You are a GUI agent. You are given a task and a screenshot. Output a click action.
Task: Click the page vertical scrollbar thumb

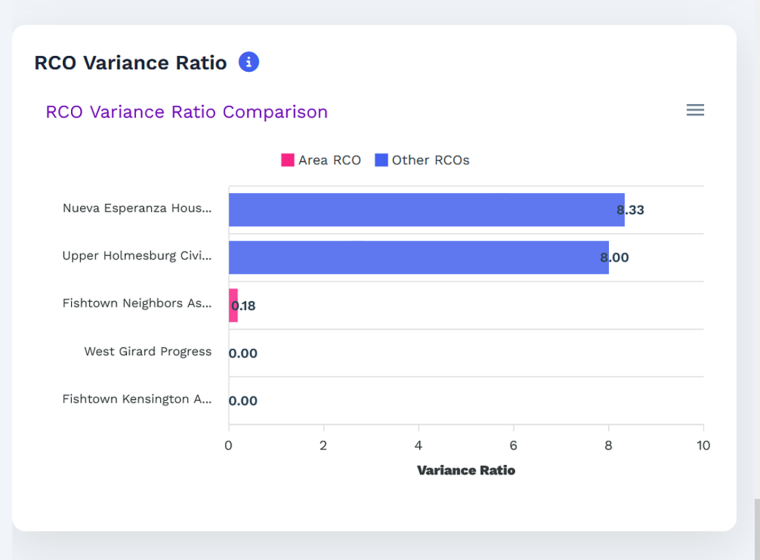pyautogui.click(x=757, y=529)
